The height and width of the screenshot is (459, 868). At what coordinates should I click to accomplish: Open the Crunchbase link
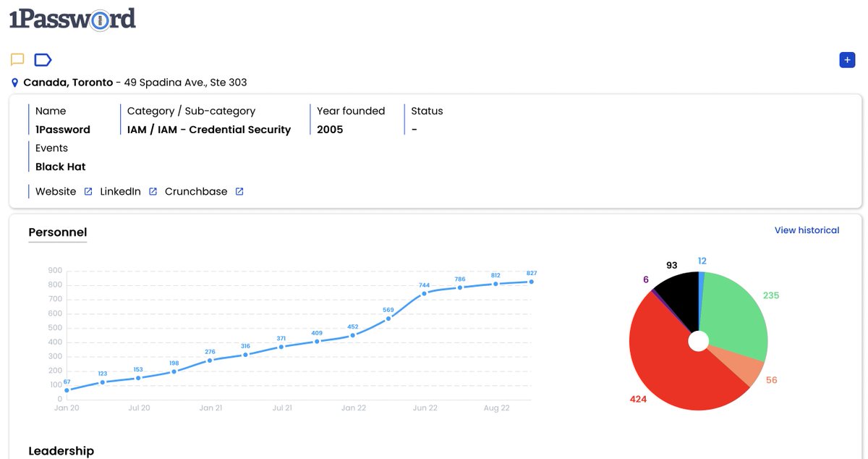196,192
